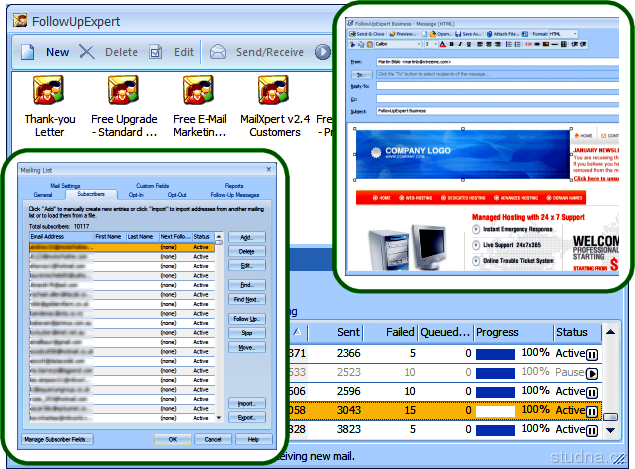Pause the list with 2596 sent

592,392
